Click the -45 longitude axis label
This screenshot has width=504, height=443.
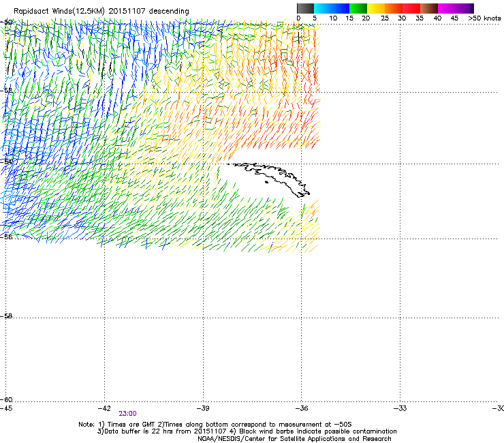6,408
